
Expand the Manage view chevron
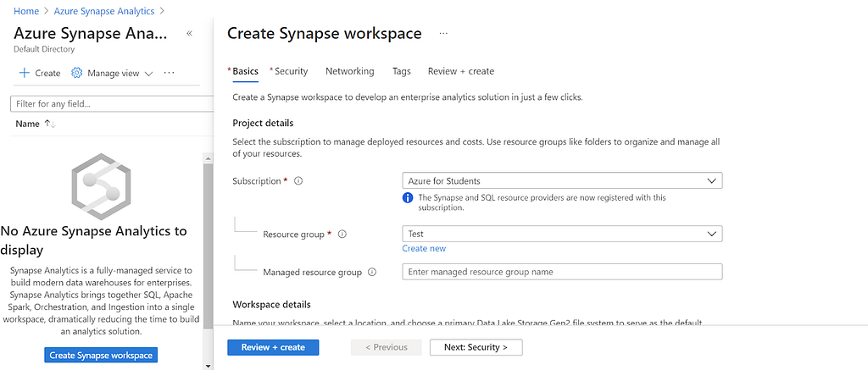(x=148, y=74)
